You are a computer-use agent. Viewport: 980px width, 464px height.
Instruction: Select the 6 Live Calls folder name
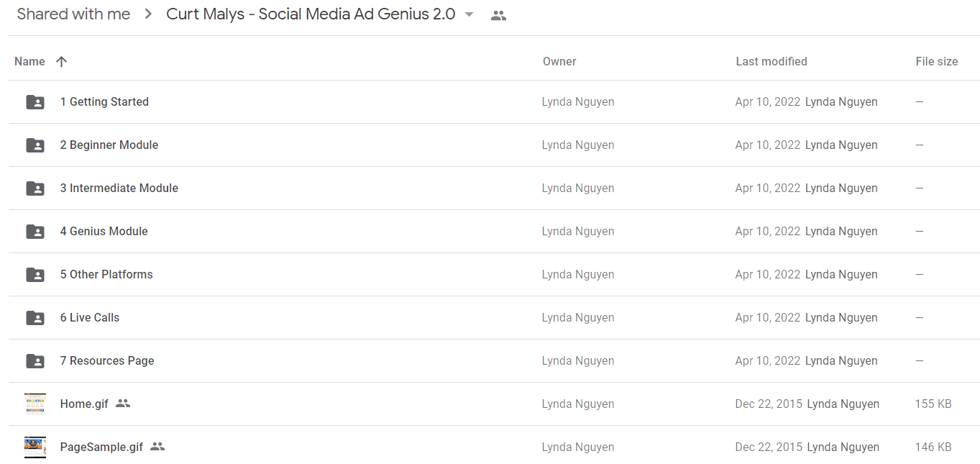[x=90, y=318]
